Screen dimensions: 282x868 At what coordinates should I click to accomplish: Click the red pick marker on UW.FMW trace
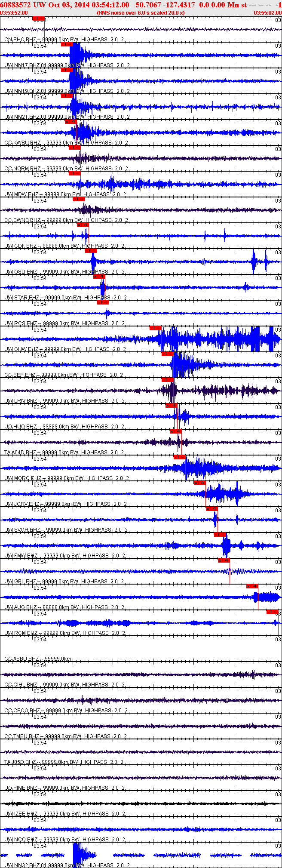(x=220, y=535)
